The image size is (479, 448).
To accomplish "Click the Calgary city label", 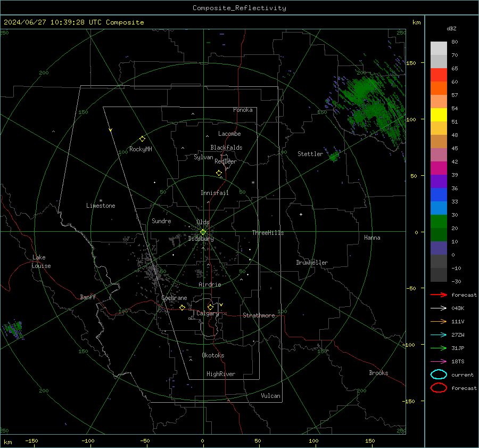I will (208, 313).
